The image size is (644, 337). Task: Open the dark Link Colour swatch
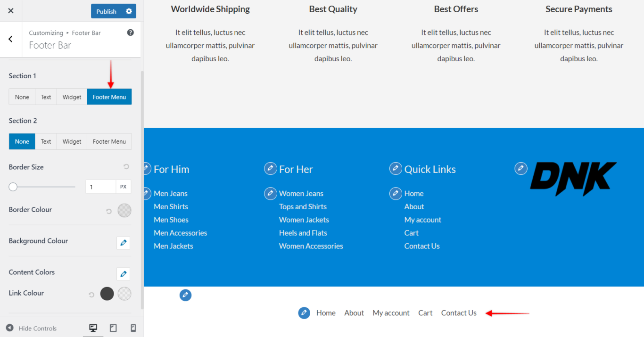point(107,294)
